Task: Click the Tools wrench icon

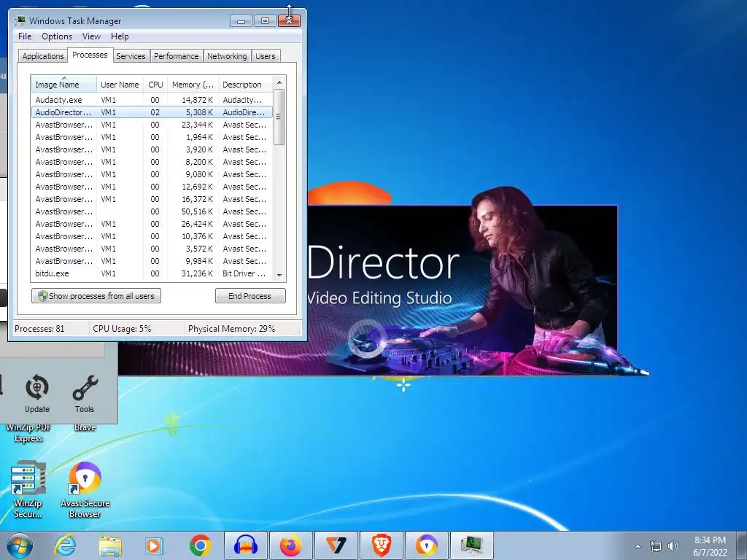Action: (x=85, y=393)
